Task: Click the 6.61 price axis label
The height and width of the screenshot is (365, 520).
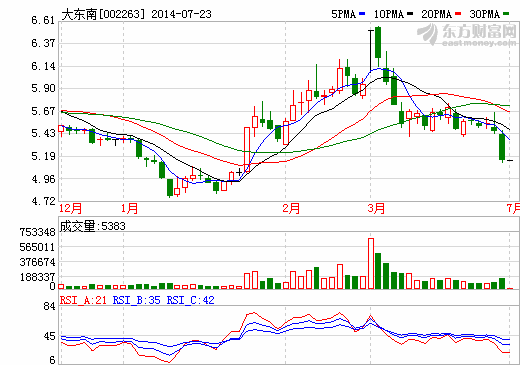Action: [43, 20]
